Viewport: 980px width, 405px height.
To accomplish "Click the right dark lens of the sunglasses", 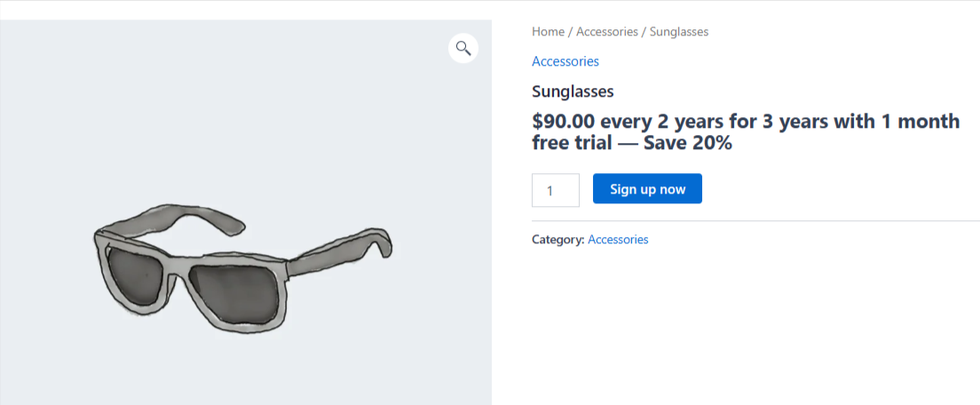I will [232, 295].
